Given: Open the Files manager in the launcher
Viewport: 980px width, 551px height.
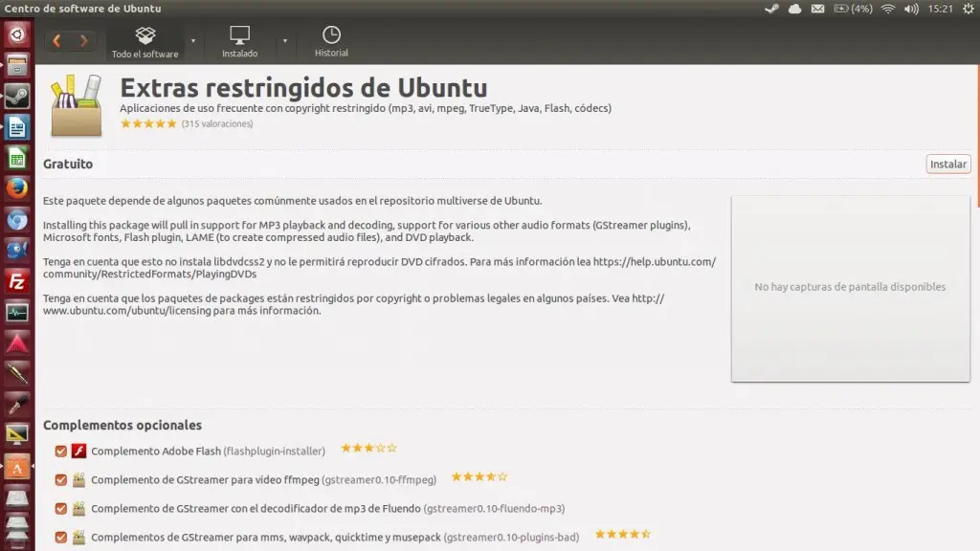Looking at the screenshot, I should point(17,66).
